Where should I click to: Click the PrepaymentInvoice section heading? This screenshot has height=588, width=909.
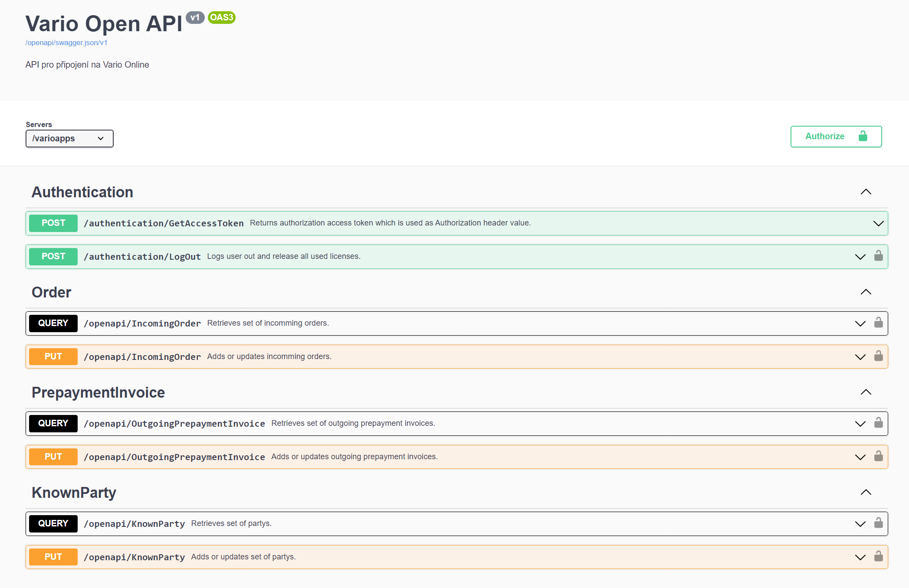(x=98, y=392)
